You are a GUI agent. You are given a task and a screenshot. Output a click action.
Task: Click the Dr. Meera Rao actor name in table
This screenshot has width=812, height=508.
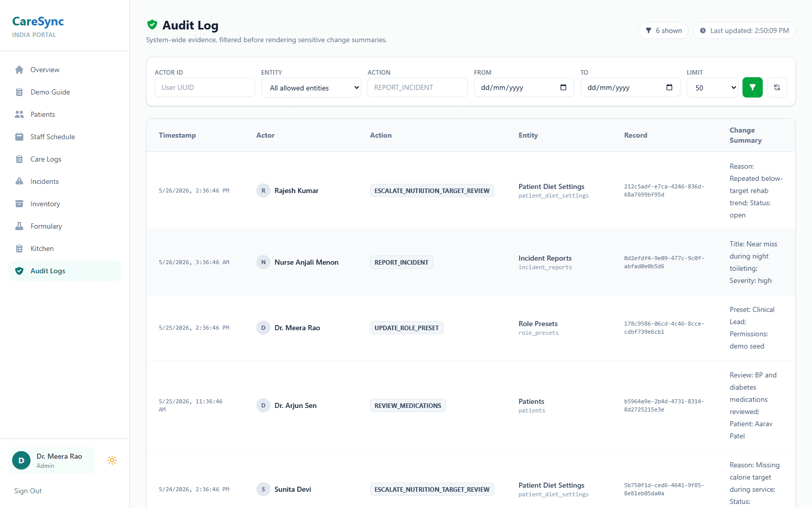pos(297,328)
